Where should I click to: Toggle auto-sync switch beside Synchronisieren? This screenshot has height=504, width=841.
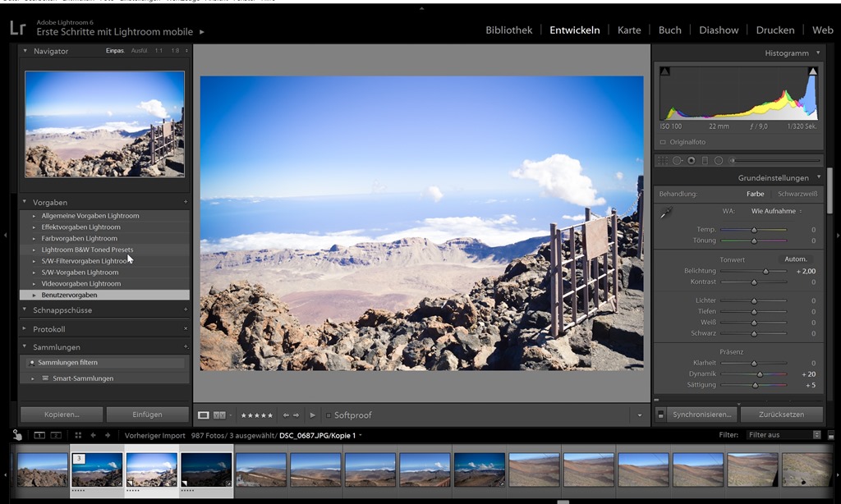[661, 415]
